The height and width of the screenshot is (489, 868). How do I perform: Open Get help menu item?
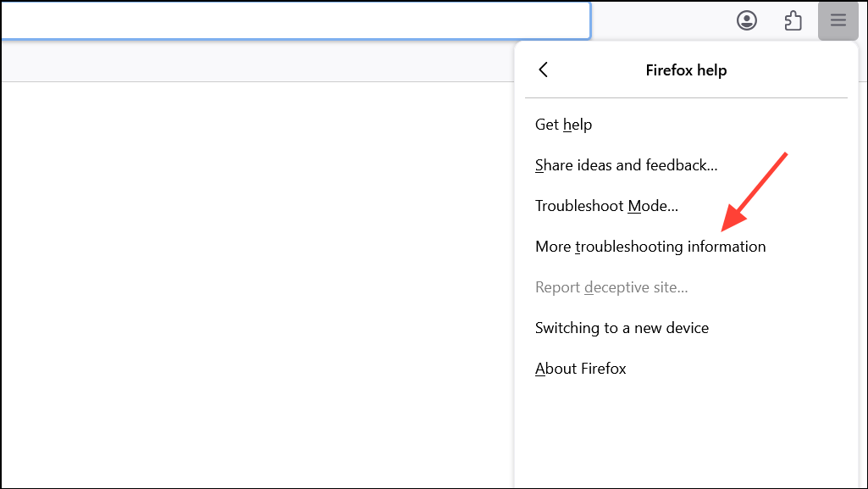coord(564,125)
